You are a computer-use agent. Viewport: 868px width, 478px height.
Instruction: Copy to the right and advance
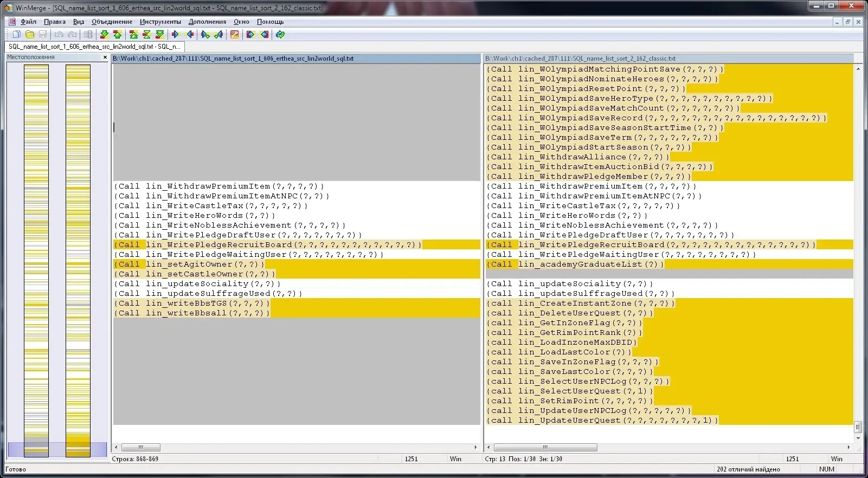[205, 35]
